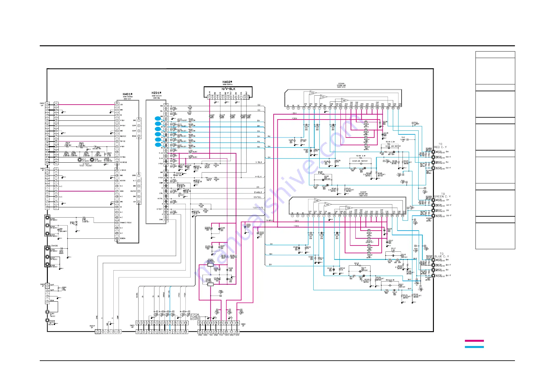Select the RV-F output jack pin 1
This screenshot has width=555, height=392.
pyautogui.click(x=433, y=168)
